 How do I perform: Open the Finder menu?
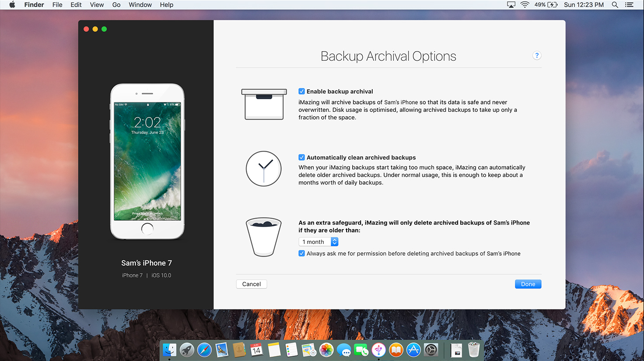tap(34, 5)
